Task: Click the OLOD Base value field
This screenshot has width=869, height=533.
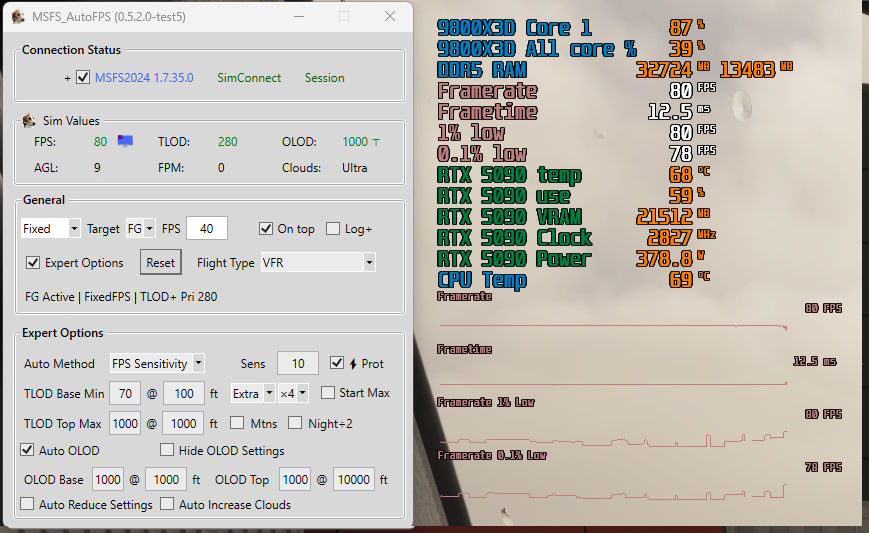Action: click(x=108, y=479)
